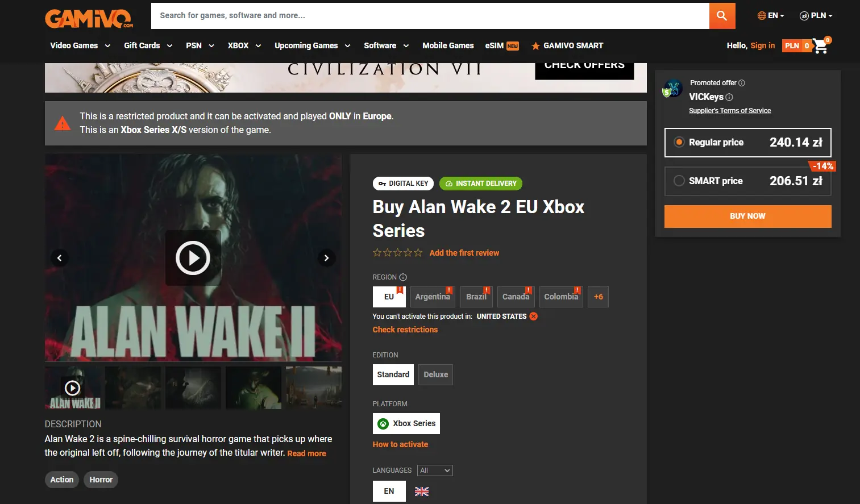860x504 pixels.
Task: Click the warning triangle icon
Action: click(63, 123)
